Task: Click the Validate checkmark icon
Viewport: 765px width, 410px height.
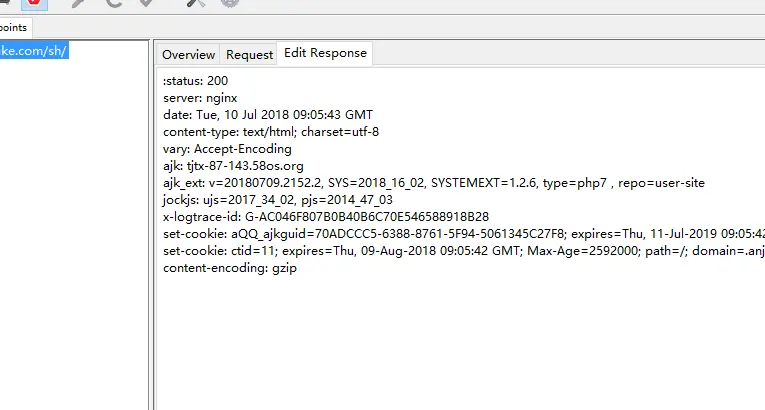Action: [146, 3]
